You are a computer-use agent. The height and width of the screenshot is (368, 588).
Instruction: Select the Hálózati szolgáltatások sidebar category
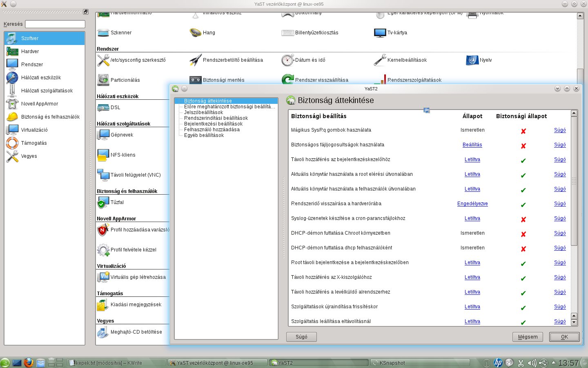pyautogui.click(x=45, y=91)
